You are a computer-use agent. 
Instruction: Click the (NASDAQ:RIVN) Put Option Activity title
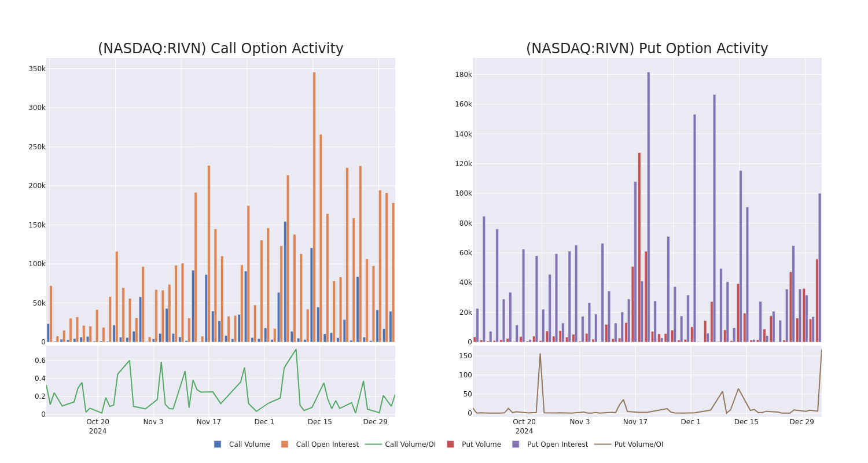pyautogui.click(x=647, y=49)
